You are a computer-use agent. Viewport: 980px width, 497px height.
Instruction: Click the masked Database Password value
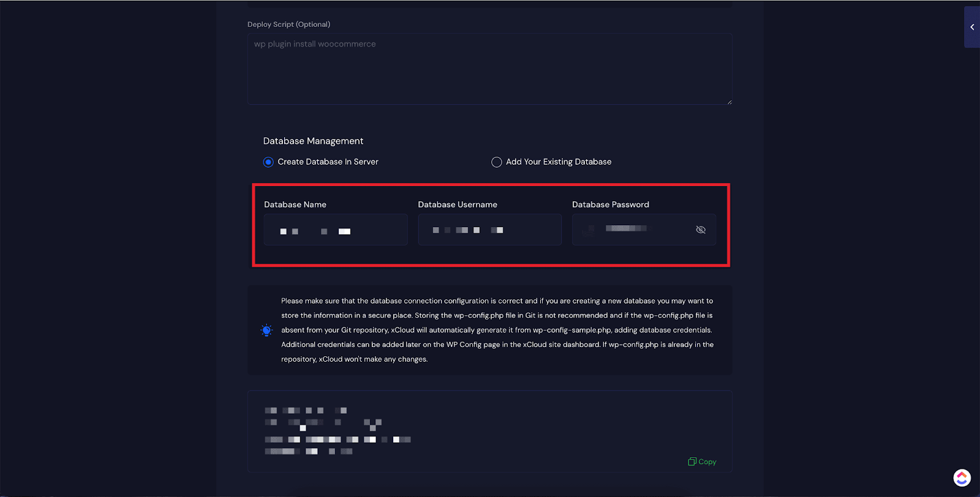point(626,229)
